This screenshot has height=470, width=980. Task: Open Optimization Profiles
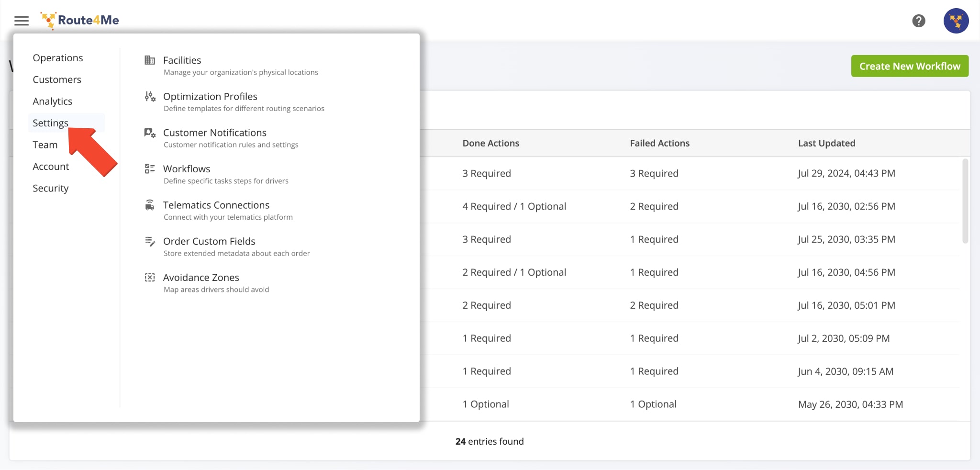pyautogui.click(x=210, y=96)
